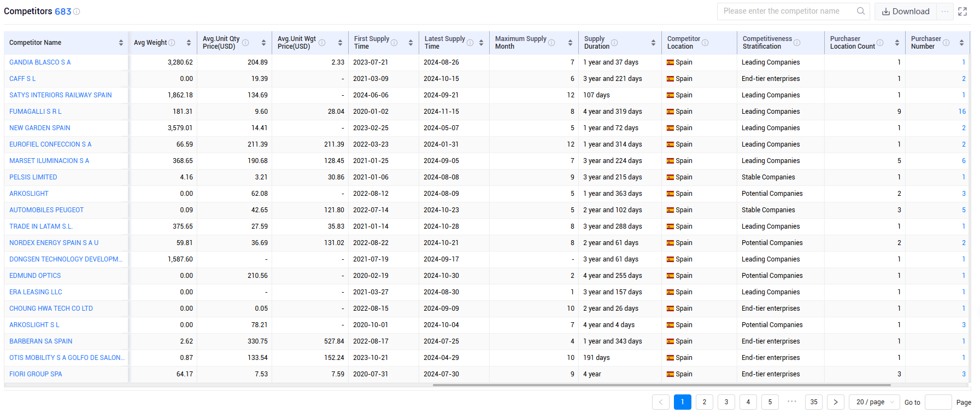Toggle fullscreen with the expand icon
This screenshot has width=980, height=413.
pos(963,11)
